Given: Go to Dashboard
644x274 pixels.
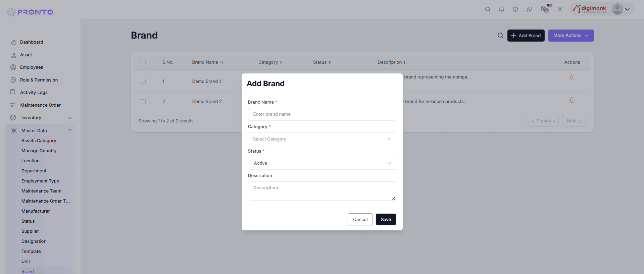Looking at the screenshot, I should [x=32, y=42].
